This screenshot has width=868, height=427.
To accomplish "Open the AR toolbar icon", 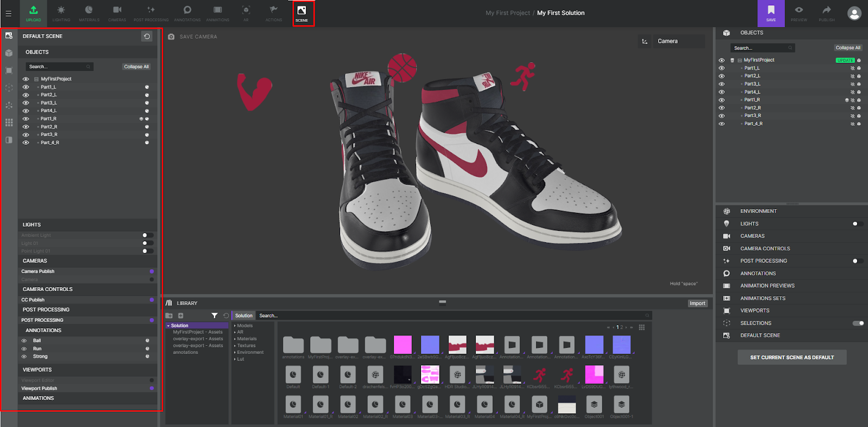I will point(246,13).
